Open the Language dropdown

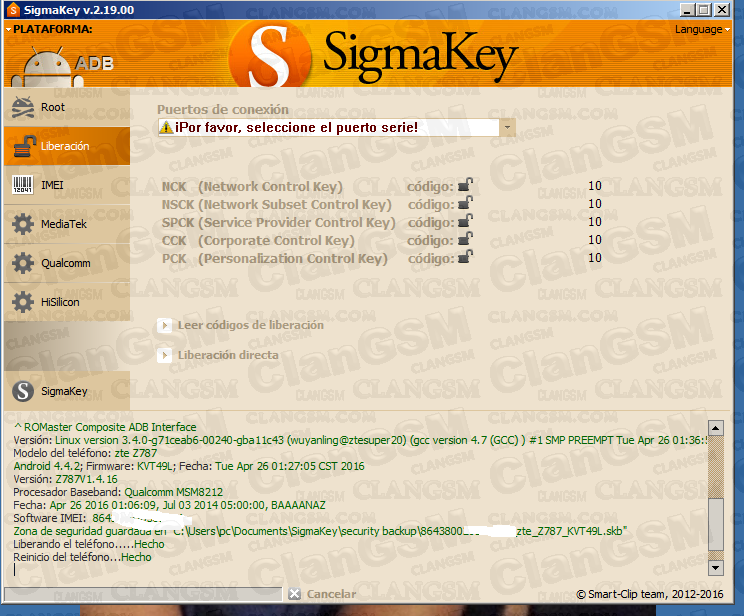pyautogui.click(x=702, y=29)
